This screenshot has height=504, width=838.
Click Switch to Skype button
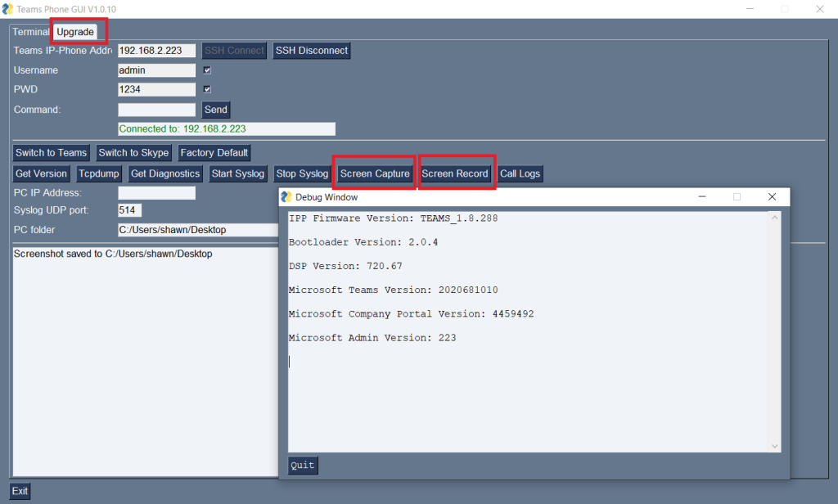pos(133,153)
